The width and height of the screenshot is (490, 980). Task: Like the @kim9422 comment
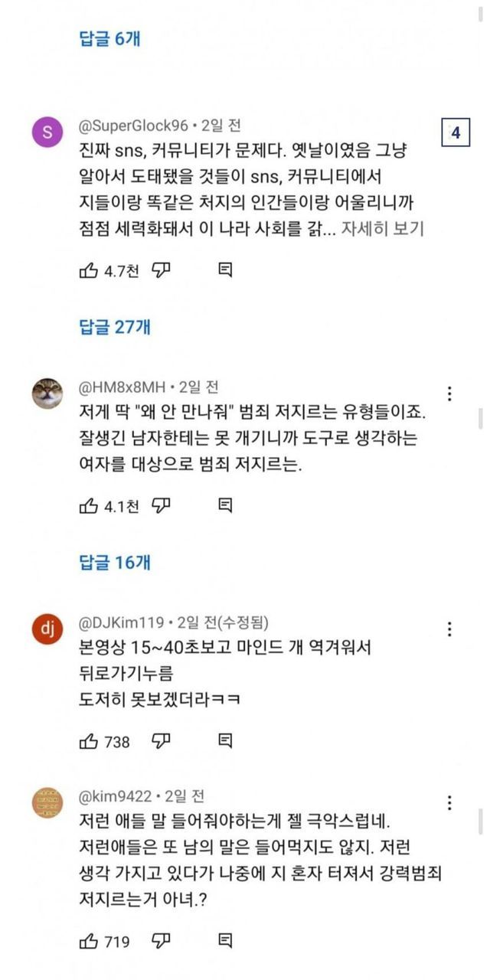click(89, 941)
